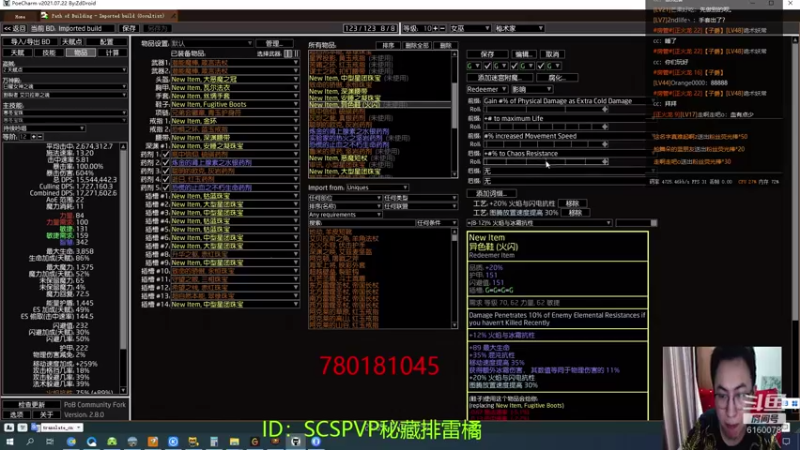Image resolution: width=800 pixels, height=450 pixels.
Task: Click the 管理 item set manage button
Action: click(276, 44)
